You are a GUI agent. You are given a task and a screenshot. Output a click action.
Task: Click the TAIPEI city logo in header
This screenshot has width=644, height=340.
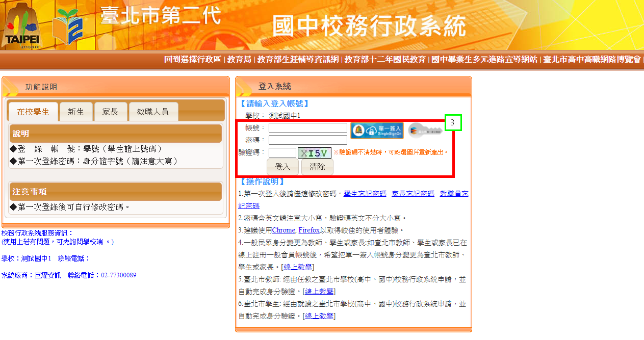click(22, 25)
